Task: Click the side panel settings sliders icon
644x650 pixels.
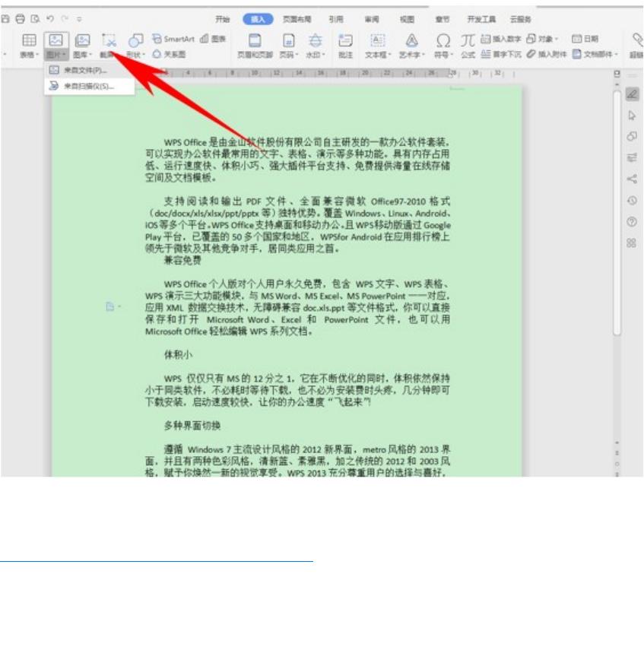Action: pos(632,157)
